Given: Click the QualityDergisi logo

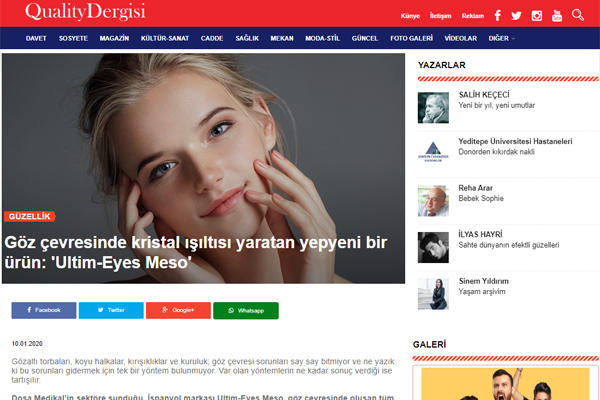Looking at the screenshot, I should pos(71,13).
